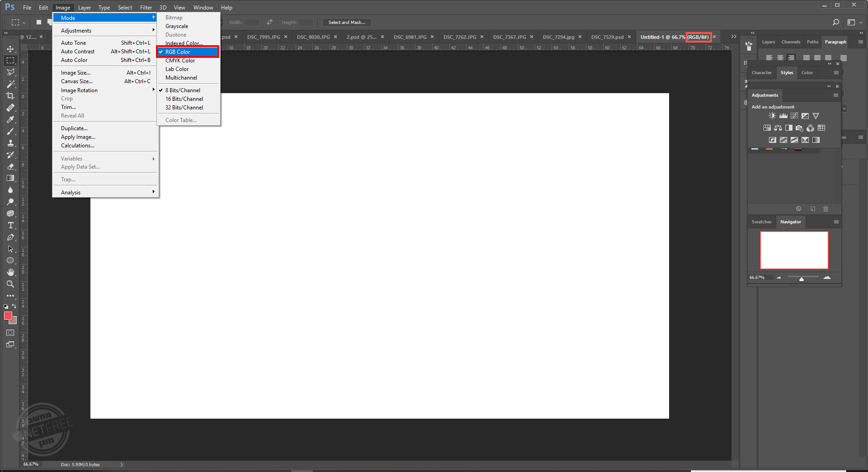Click the foreground color swatch

pos(8,316)
